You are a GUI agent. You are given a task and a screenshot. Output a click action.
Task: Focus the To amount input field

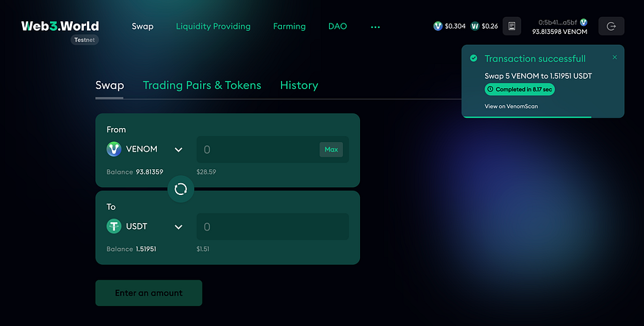[273, 227]
